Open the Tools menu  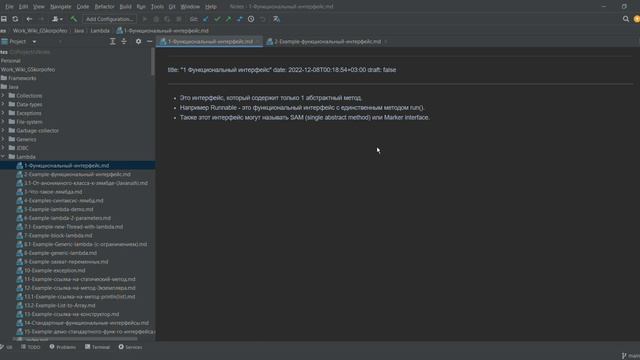[157, 7]
